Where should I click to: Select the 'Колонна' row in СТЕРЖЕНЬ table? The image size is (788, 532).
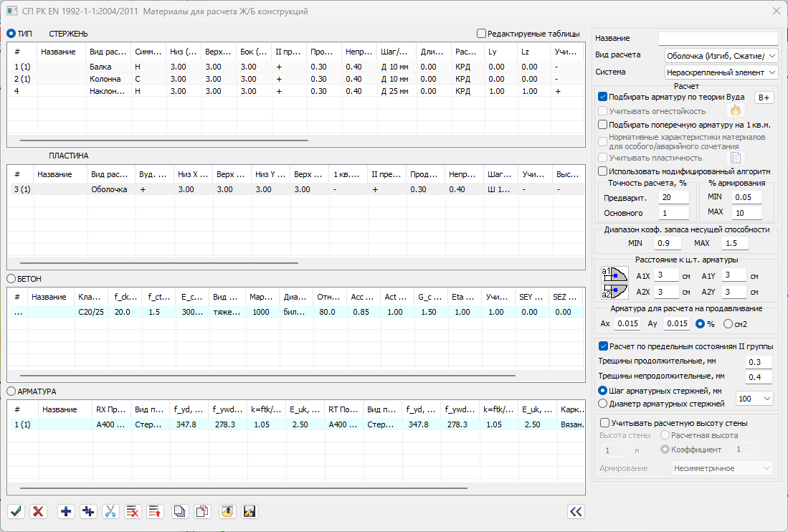105,79
